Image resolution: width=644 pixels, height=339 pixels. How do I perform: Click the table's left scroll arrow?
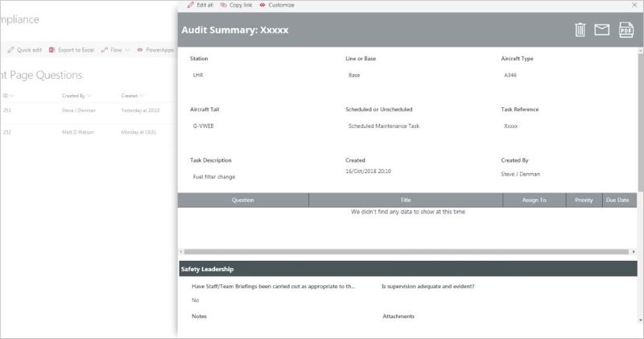click(180, 252)
